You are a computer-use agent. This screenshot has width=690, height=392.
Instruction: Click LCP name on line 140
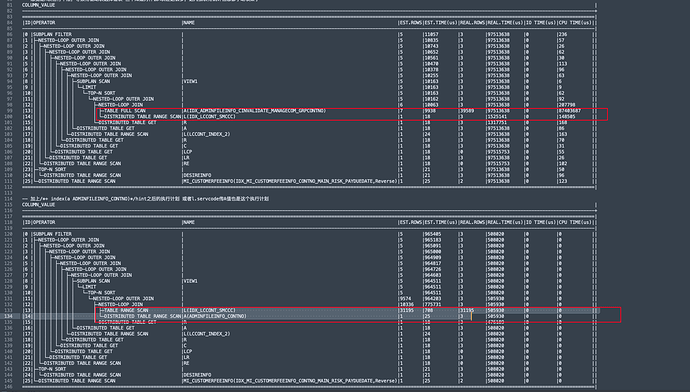188,352
